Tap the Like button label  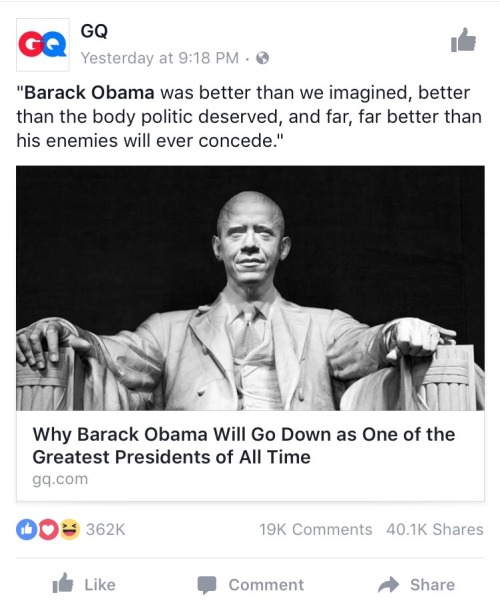(100, 585)
